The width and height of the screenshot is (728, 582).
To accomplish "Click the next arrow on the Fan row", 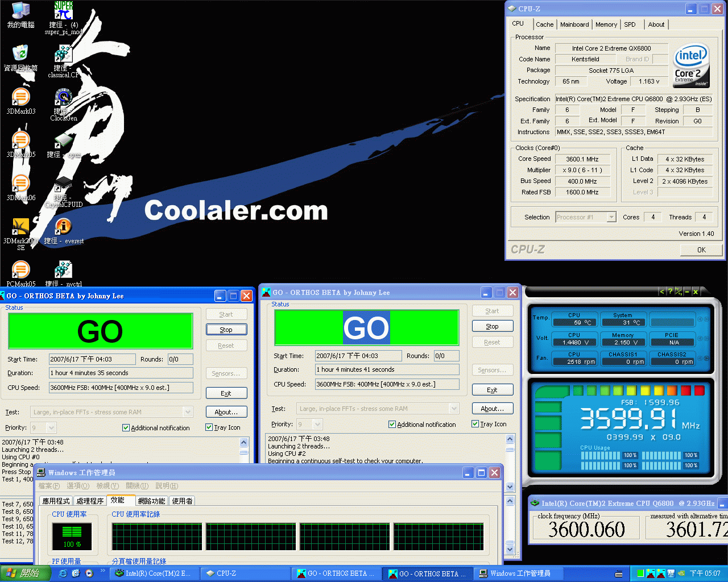I will coord(706,358).
